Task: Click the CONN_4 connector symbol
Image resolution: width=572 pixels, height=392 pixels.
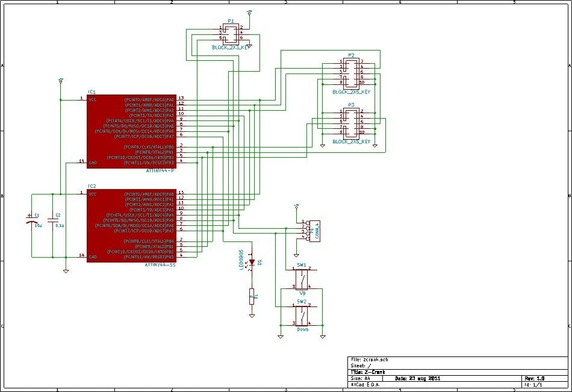Action: tap(311, 231)
